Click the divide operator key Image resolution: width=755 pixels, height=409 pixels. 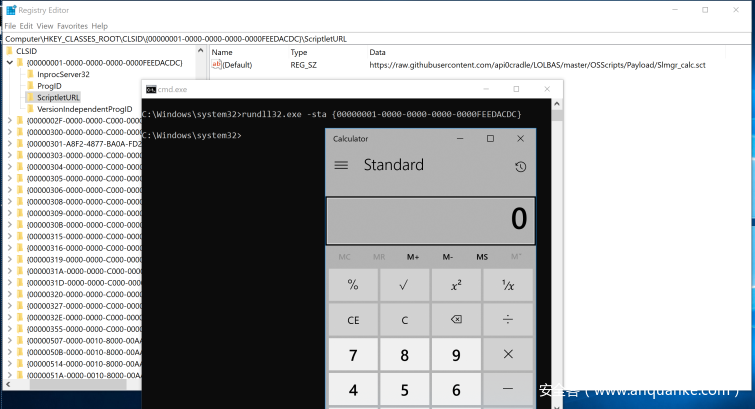508,319
